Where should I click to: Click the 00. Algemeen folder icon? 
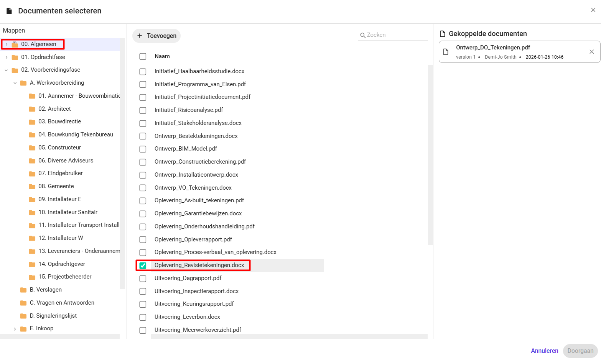[15, 44]
